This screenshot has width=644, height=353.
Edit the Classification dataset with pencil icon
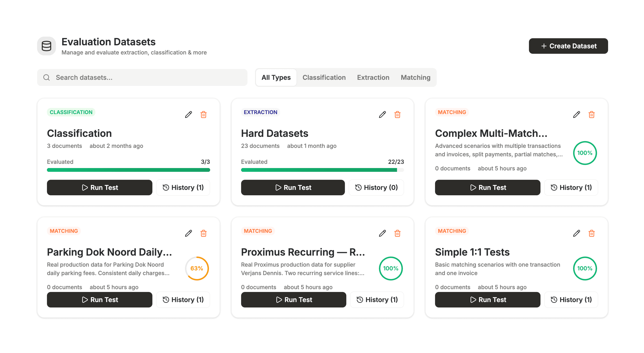pos(189,115)
